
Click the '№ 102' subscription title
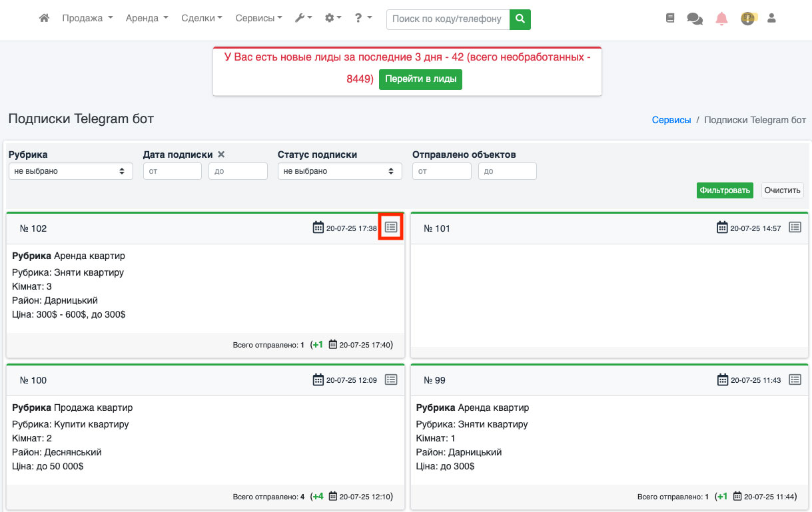coord(33,228)
